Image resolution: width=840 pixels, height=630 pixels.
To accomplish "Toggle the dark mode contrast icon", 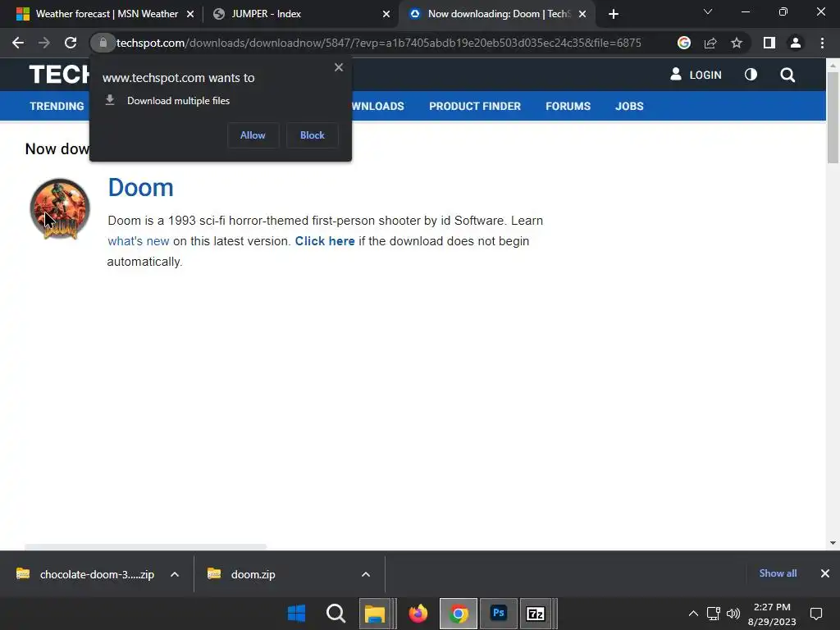I will [751, 75].
